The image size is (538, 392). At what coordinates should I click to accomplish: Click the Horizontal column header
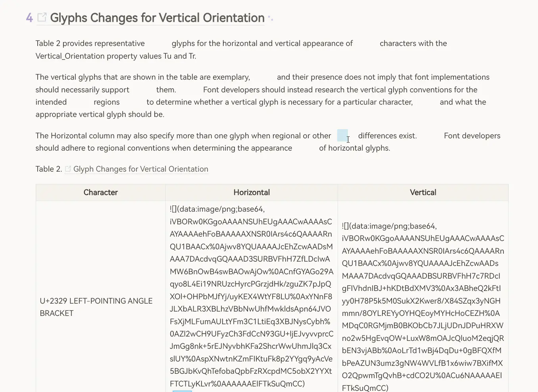click(x=252, y=193)
